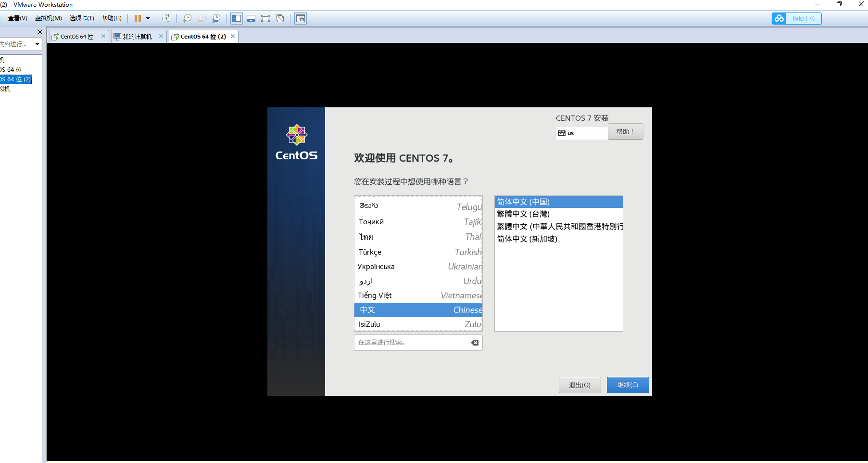Screen dimensions: 868x463
Task: Open the 选项卡(T) menu
Action: click(82, 18)
